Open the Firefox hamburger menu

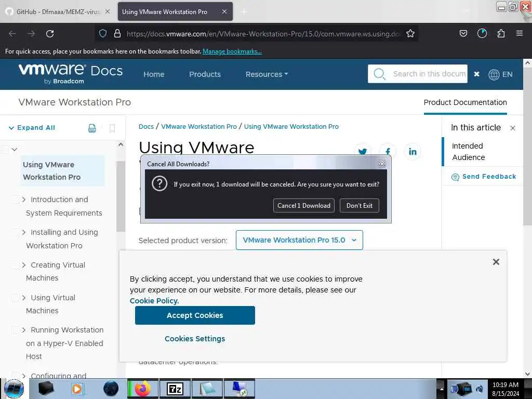pos(520,33)
